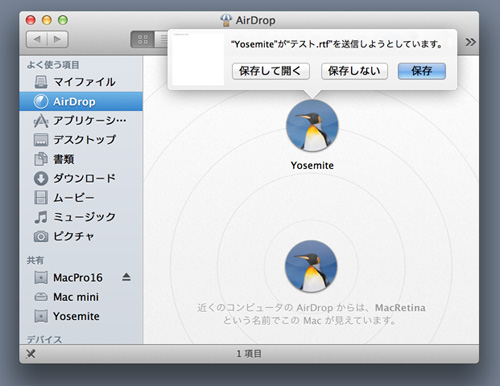Click the Pictures camera sidebar icon
The width and height of the screenshot is (500, 386).
(41, 237)
